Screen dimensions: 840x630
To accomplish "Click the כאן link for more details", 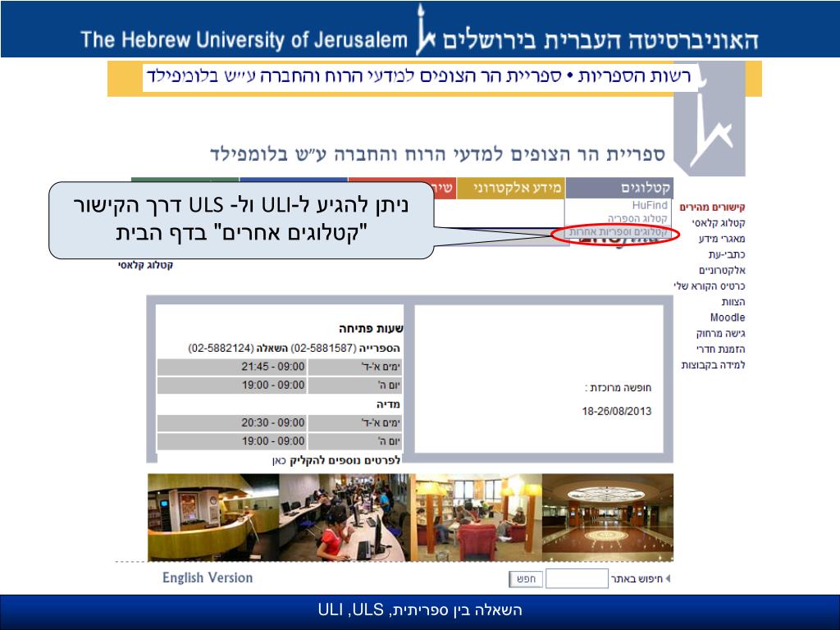I will [x=279, y=461].
